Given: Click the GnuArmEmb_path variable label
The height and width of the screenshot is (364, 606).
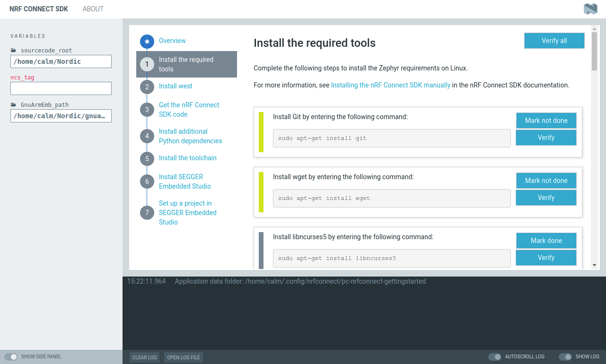Looking at the screenshot, I should (x=45, y=104).
